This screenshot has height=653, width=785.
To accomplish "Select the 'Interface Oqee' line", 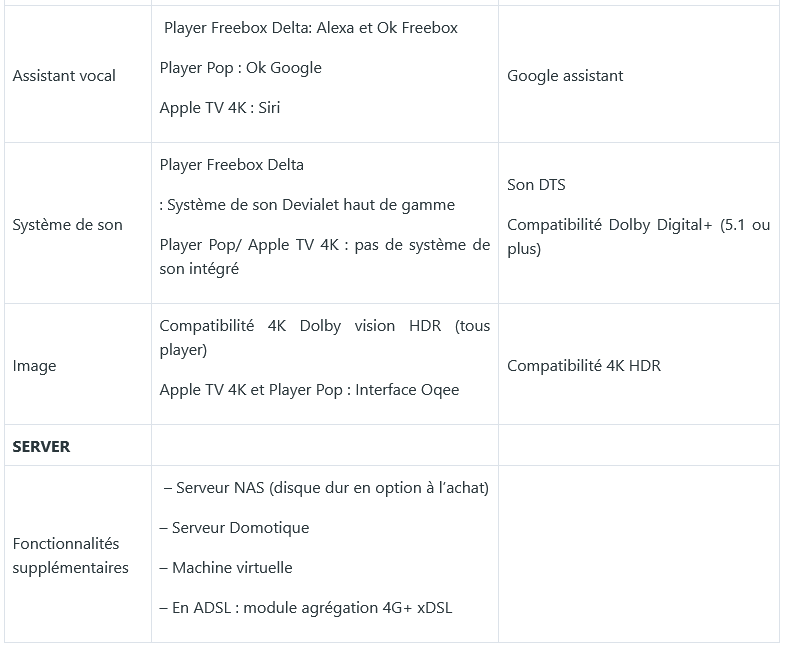I will click(x=309, y=390).
